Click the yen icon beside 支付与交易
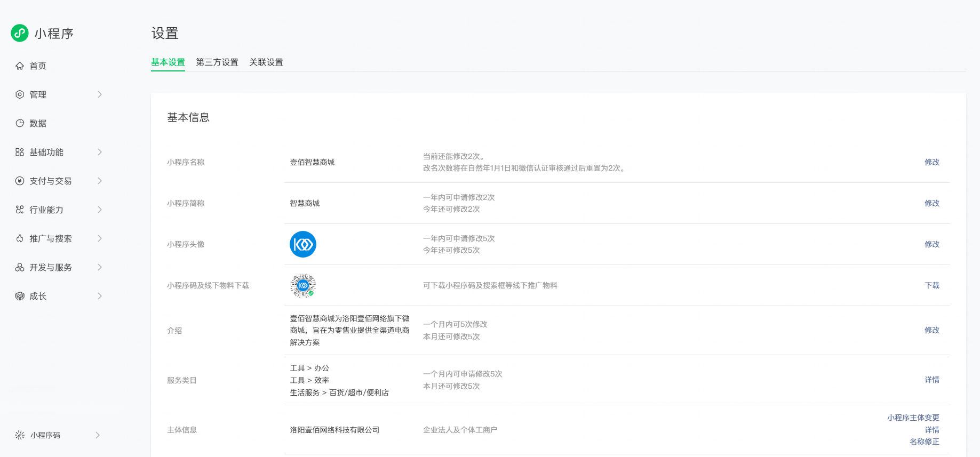This screenshot has height=457, width=980. 20,181
